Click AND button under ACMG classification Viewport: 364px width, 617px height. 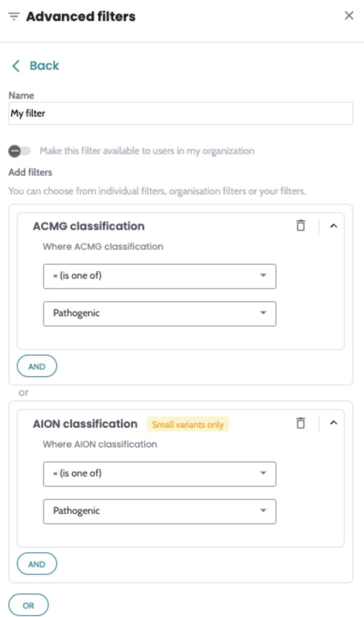37,366
